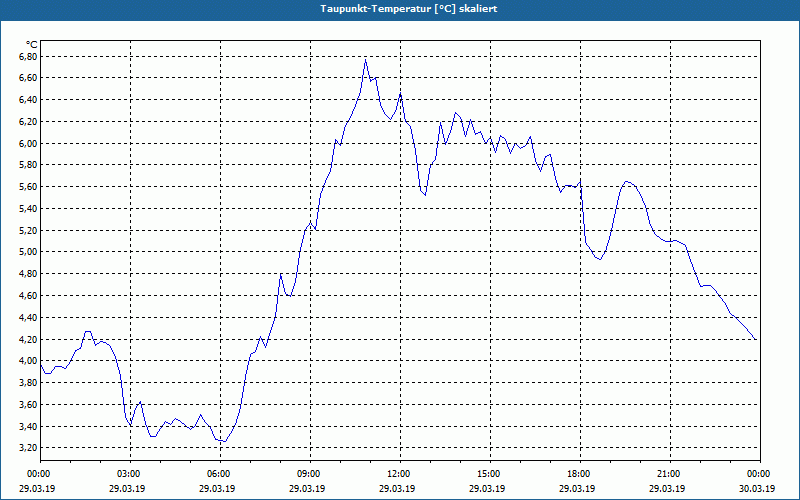Click the 06:00 time label
800x500 pixels.
[218, 474]
